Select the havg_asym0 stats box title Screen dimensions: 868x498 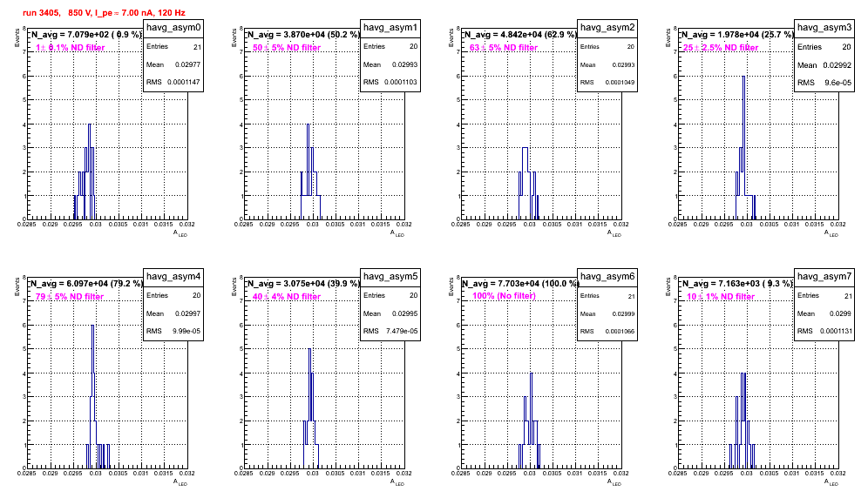[173, 28]
